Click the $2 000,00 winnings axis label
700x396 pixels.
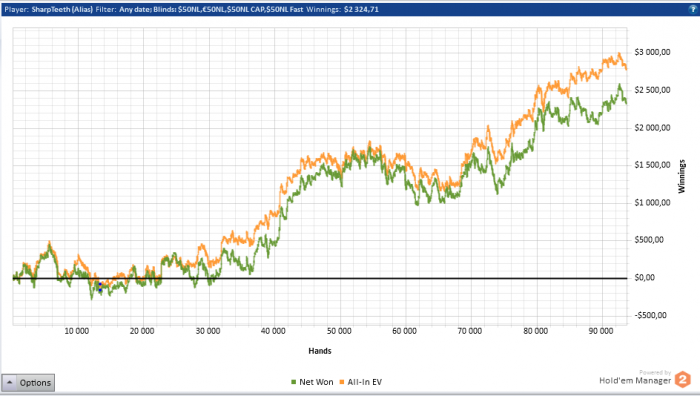coord(652,128)
